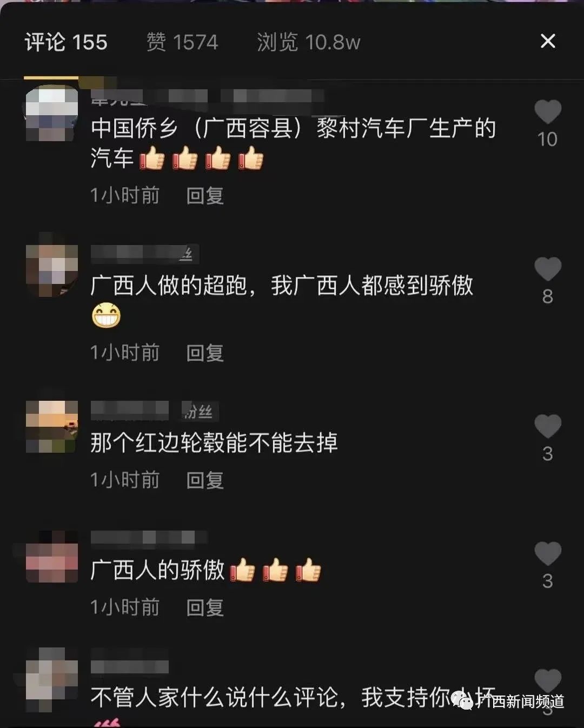
Task: Like the 广西人做的超跑 comment heart
Action: (548, 269)
